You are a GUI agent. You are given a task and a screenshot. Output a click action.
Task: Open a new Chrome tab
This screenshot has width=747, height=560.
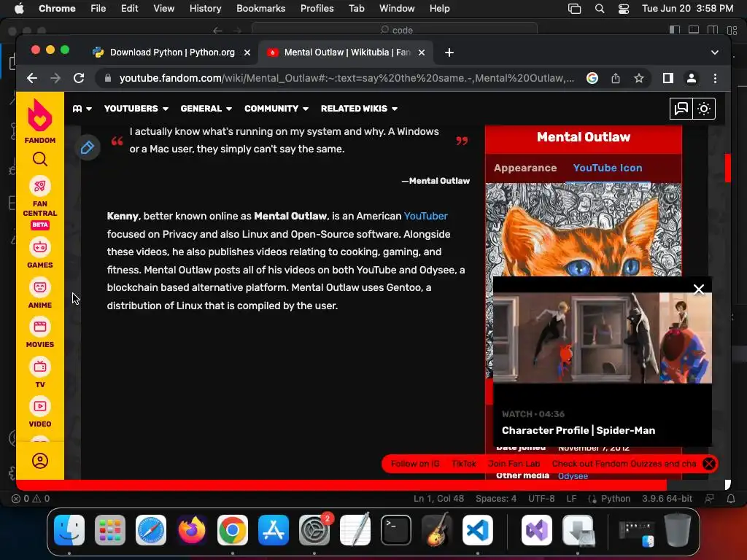tap(449, 52)
